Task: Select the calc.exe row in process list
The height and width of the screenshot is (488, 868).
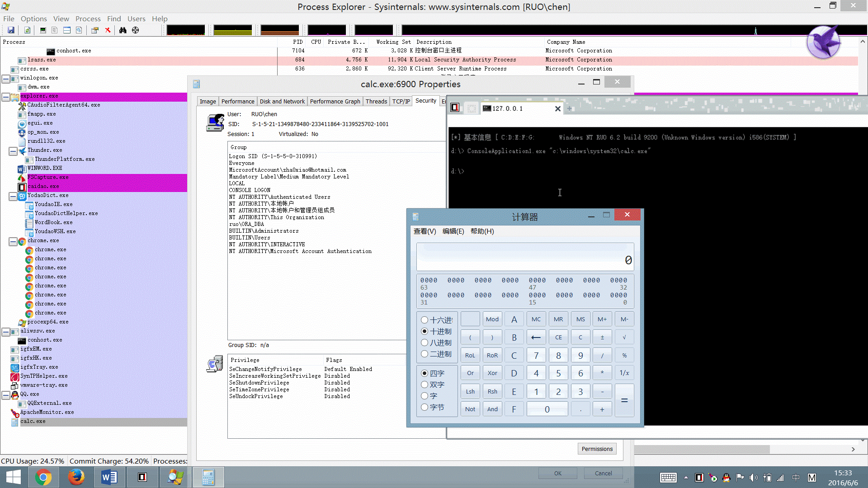Action: (x=94, y=421)
